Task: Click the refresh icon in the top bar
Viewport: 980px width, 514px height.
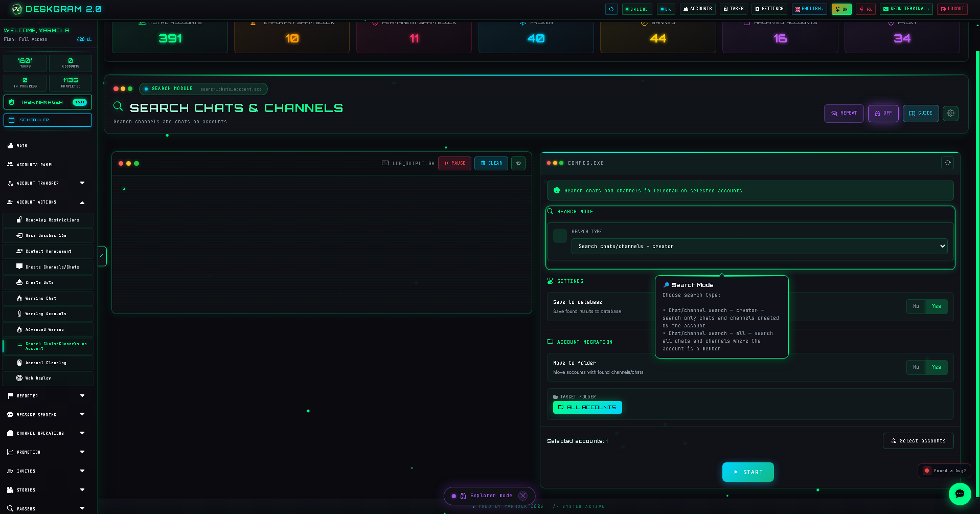Action: coord(611,9)
